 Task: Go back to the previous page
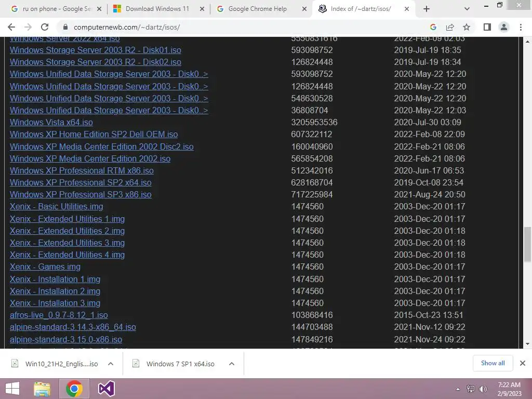[x=11, y=27]
